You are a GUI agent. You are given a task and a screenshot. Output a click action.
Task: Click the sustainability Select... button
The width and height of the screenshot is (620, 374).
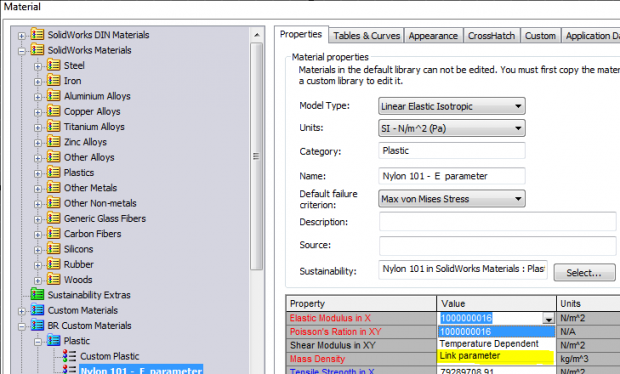(584, 272)
